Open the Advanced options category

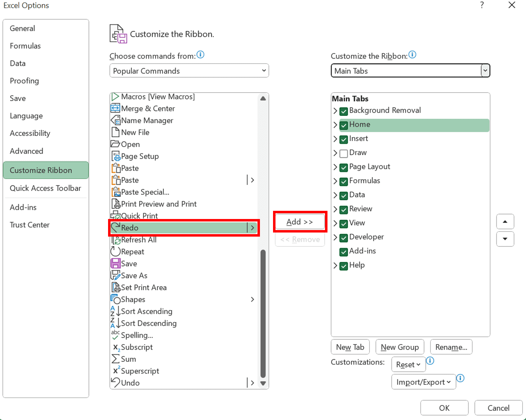[x=45, y=151]
